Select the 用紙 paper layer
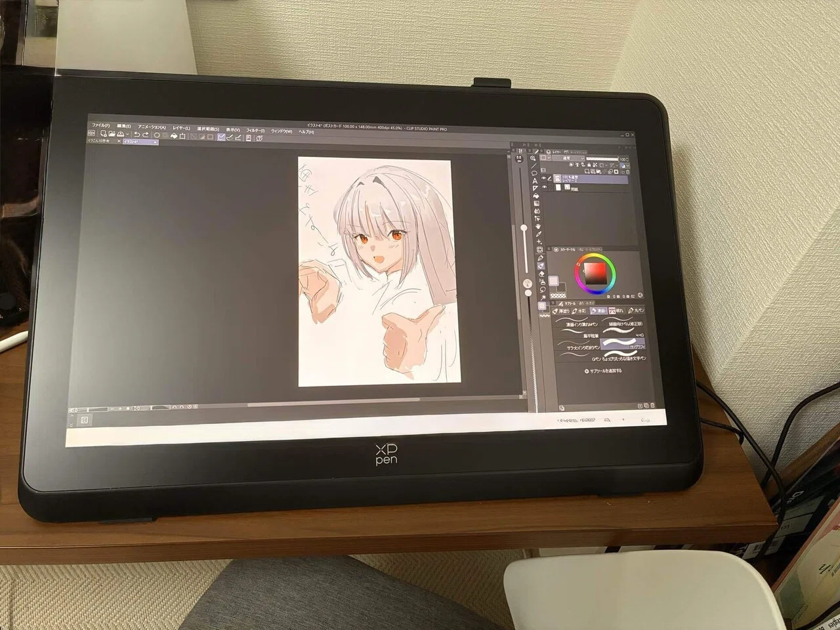This screenshot has width=840, height=630. (x=591, y=188)
